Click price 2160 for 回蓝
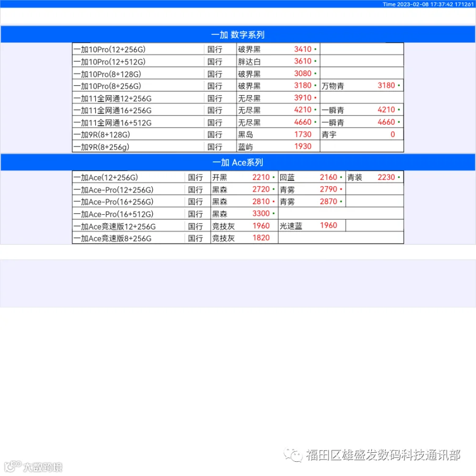 point(328,177)
